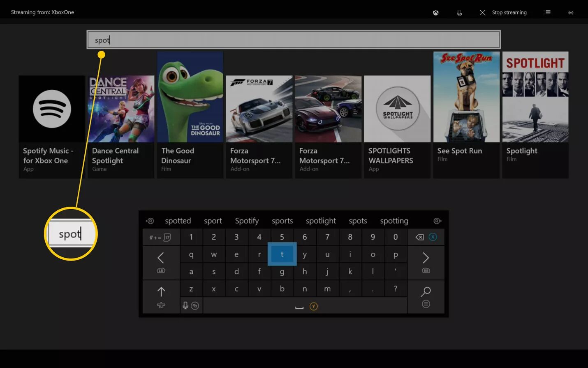Click the i key
588x368 pixels.
(350, 254)
